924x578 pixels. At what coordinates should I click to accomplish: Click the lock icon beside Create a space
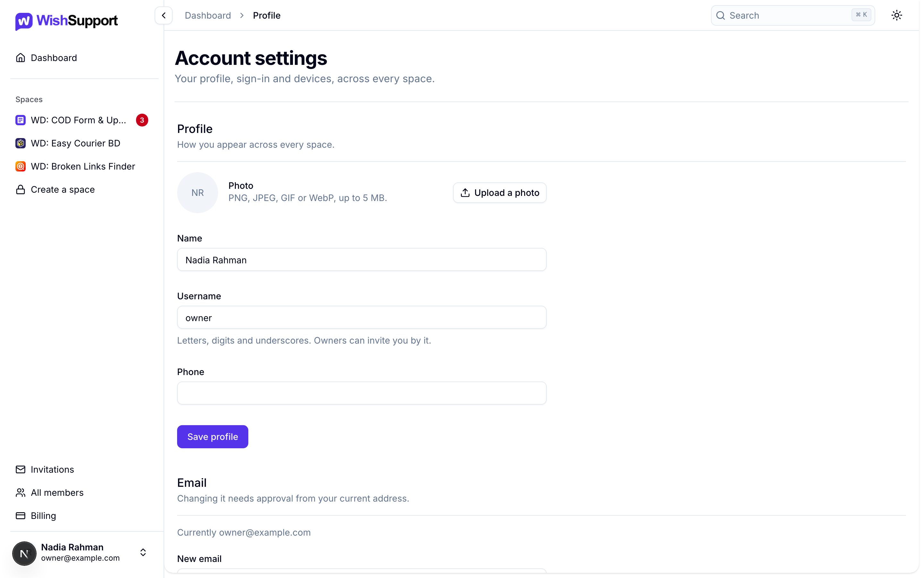click(21, 189)
